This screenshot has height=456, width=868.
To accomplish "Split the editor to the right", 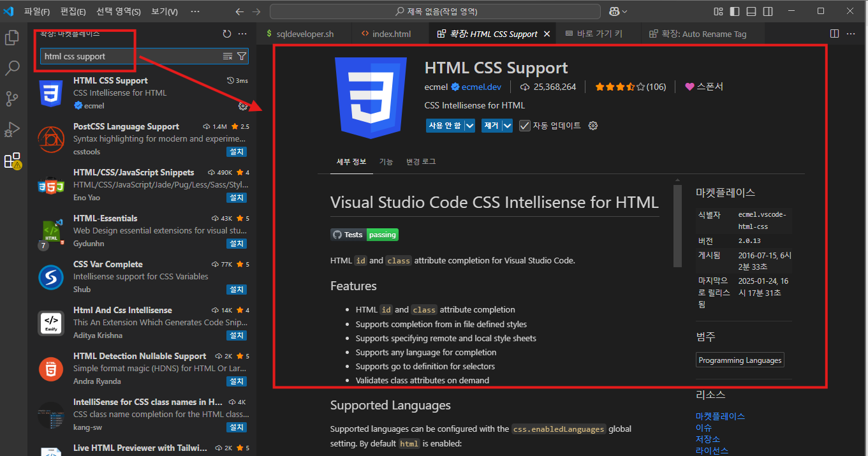I will coord(835,34).
